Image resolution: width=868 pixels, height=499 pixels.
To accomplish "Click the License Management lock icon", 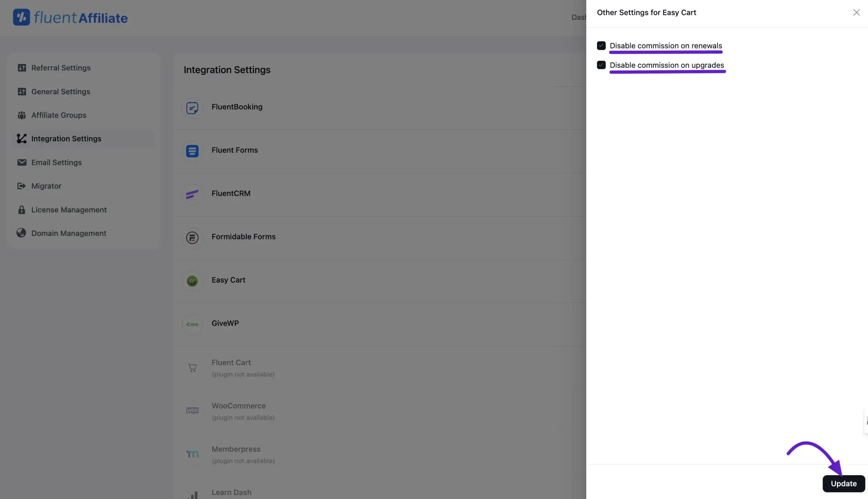I will pyautogui.click(x=22, y=209).
